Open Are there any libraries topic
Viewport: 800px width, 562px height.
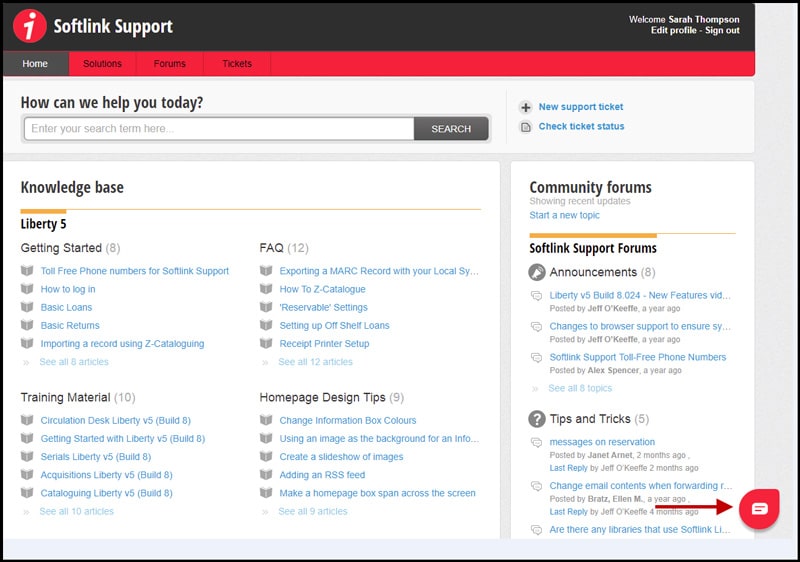[640, 530]
